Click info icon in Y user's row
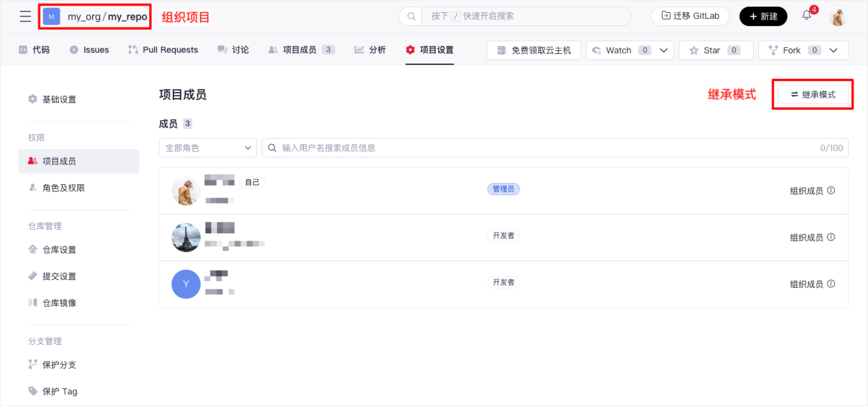868x406 pixels. (831, 284)
